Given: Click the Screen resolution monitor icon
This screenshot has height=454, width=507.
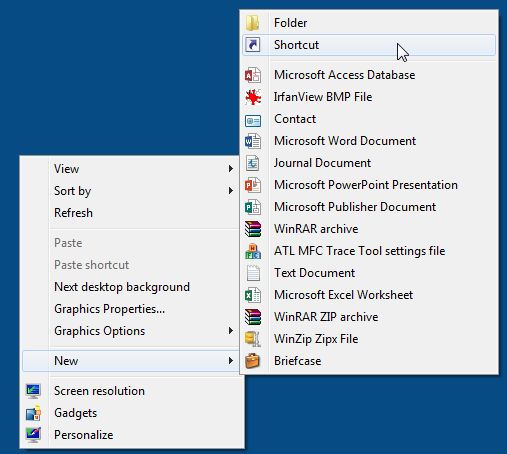Looking at the screenshot, I should (33, 391).
